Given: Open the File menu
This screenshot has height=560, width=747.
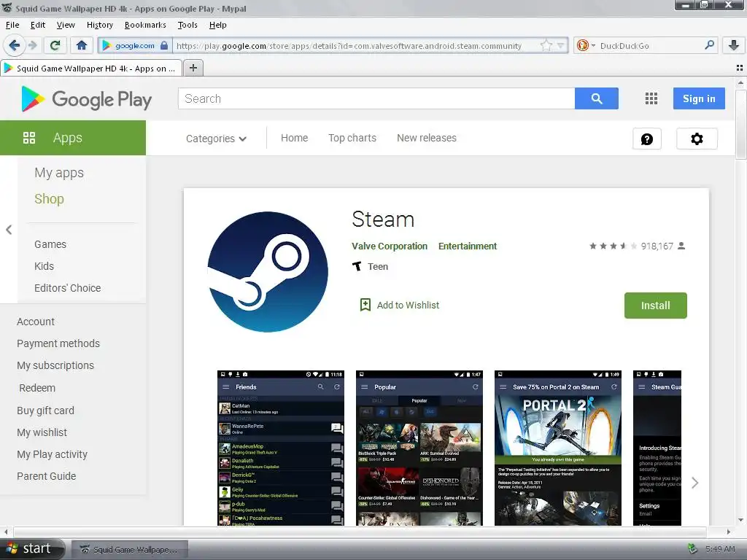Looking at the screenshot, I should [x=12, y=25].
